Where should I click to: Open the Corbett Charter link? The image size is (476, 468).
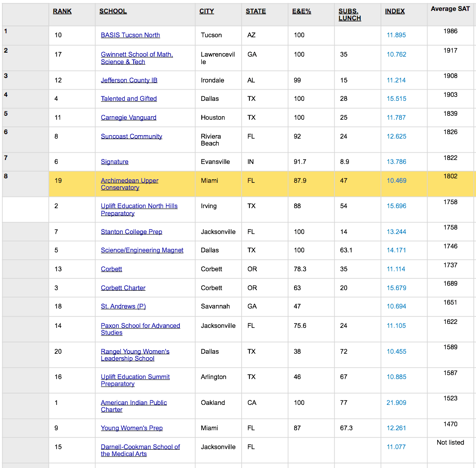[x=123, y=288]
